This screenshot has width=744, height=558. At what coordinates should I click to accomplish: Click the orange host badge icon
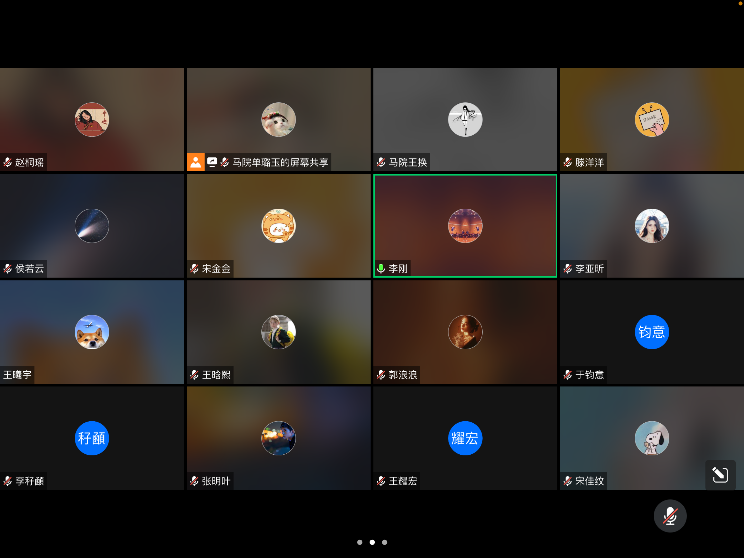pyautogui.click(x=196, y=162)
